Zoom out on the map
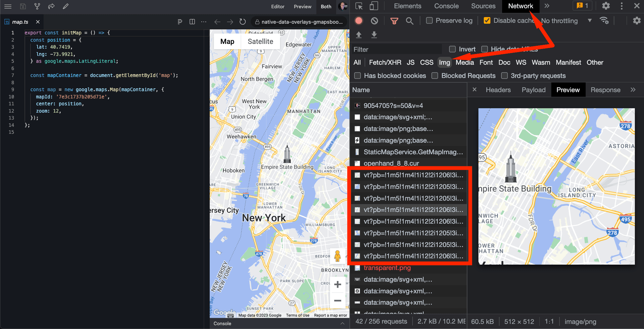 pyautogui.click(x=337, y=300)
